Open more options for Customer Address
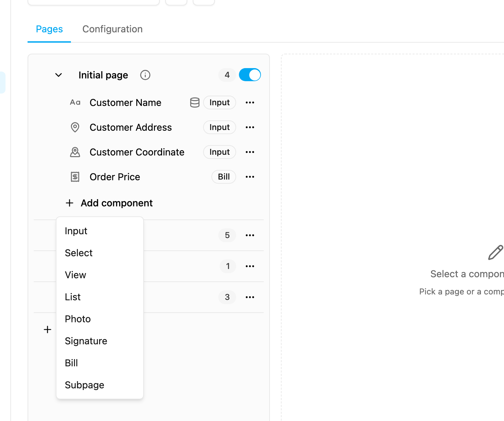The image size is (504, 421). pyautogui.click(x=250, y=127)
